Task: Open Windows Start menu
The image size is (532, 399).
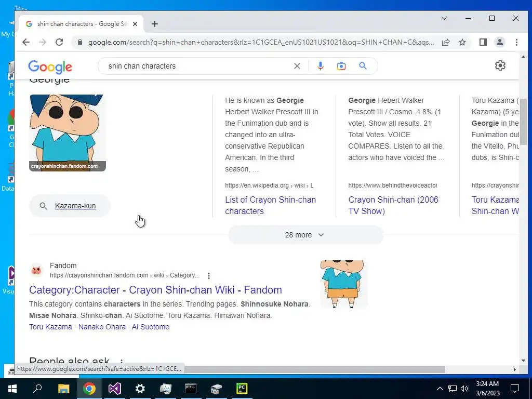Action: click(x=12, y=389)
